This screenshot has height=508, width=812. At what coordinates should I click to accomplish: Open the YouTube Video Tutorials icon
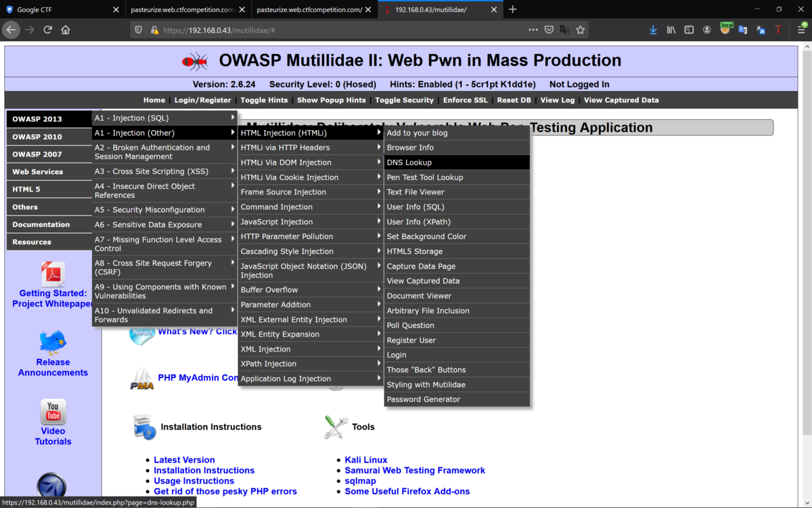coord(53,412)
